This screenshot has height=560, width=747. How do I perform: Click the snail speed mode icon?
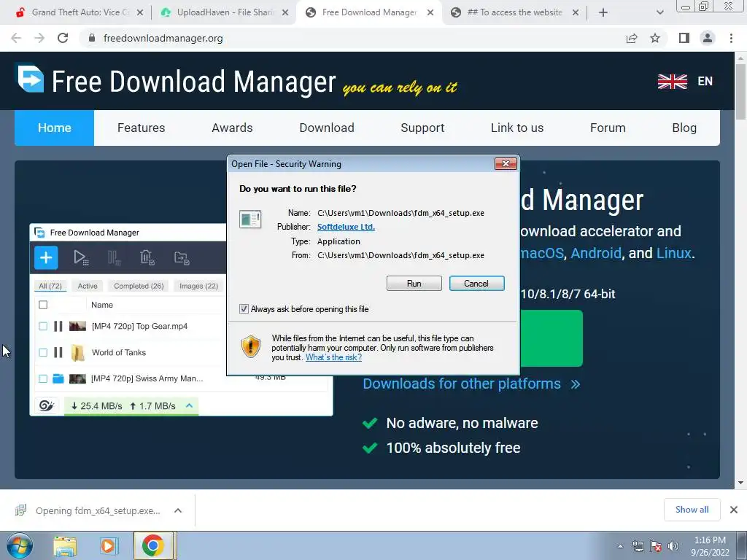pos(47,405)
